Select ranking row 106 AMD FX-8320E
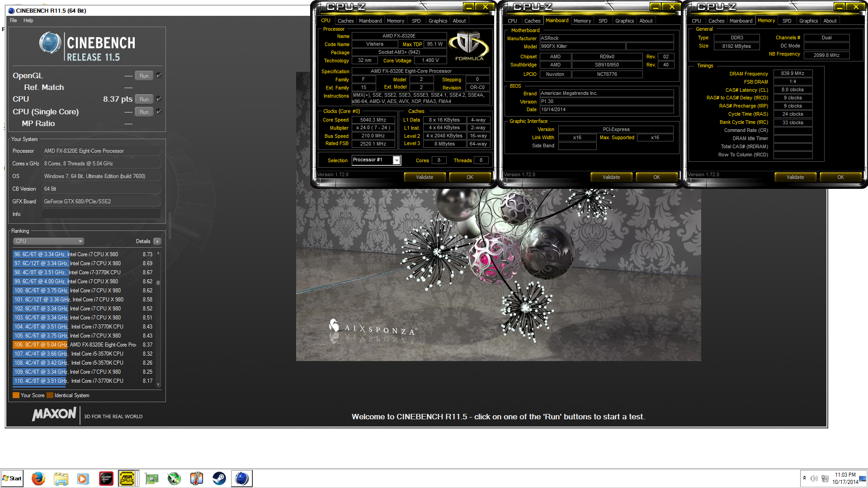 pyautogui.click(x=84, y=345)
